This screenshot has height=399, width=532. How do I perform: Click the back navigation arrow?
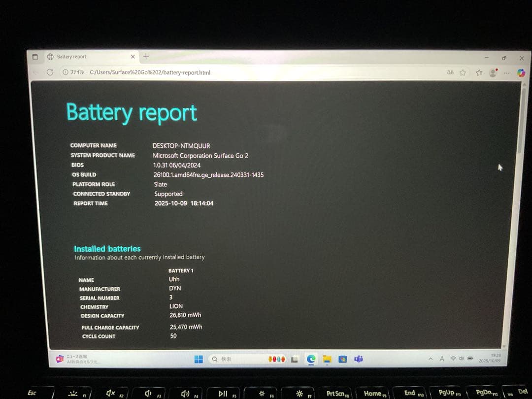pos(34,72)
